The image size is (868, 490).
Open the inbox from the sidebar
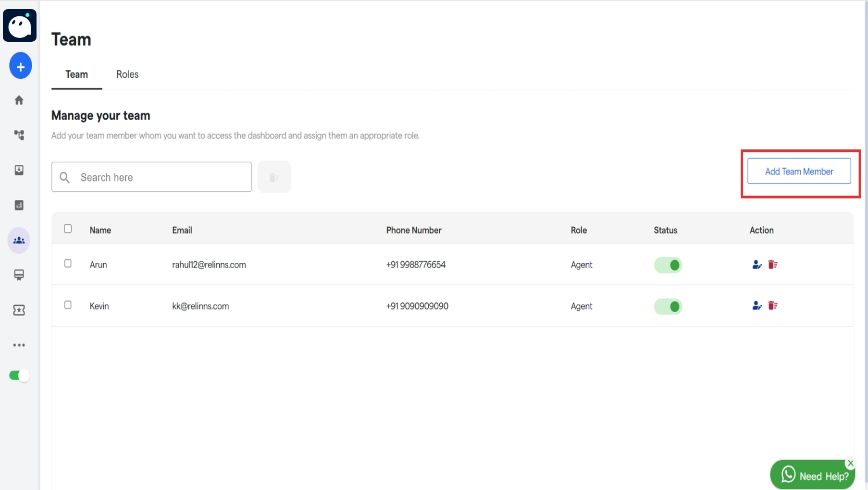19,170
